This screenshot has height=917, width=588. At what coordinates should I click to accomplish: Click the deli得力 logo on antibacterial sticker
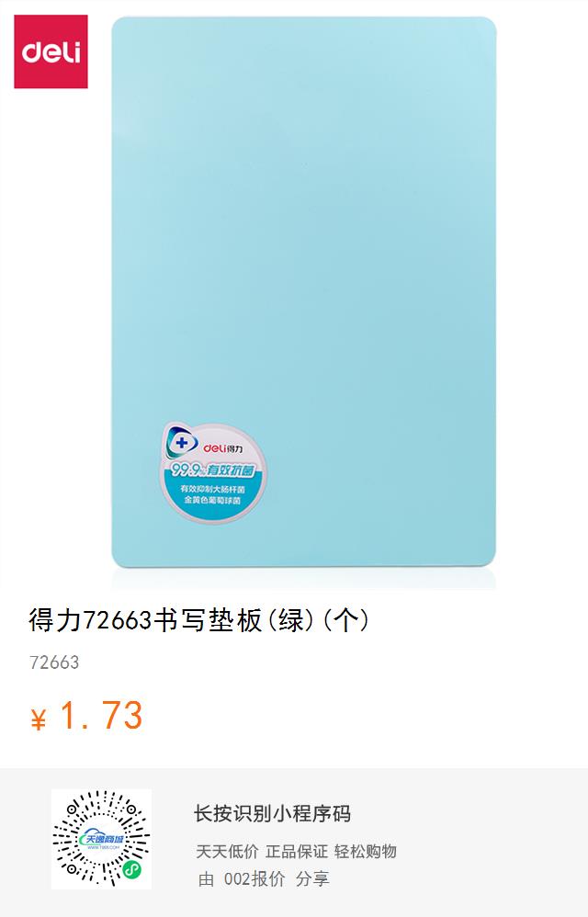click(222, 448)
